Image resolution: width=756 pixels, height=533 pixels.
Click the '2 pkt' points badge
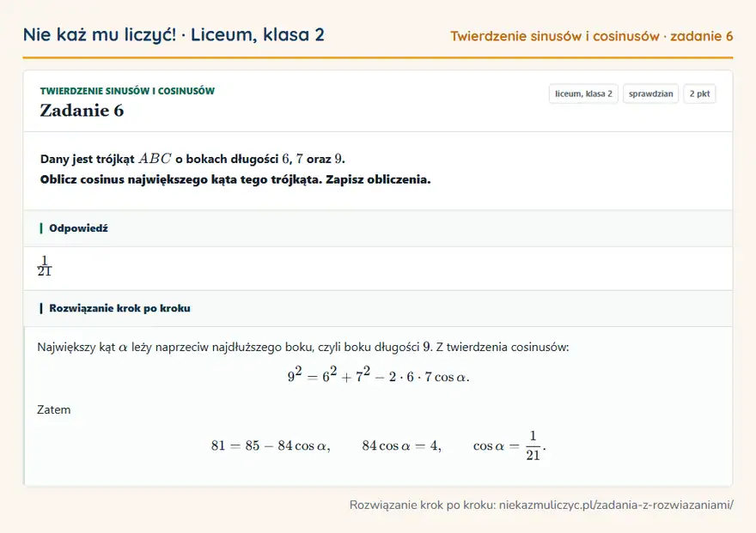coord(699,94)
